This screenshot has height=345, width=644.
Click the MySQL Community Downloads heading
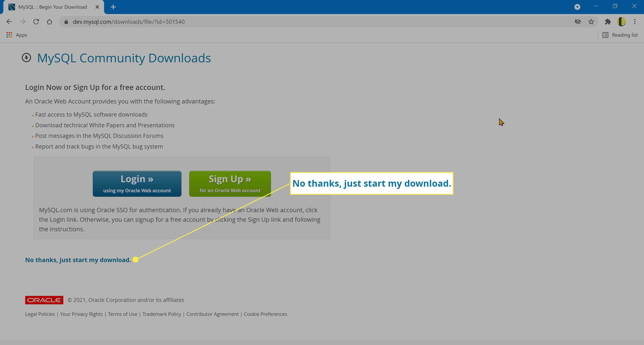coord(124,58)
